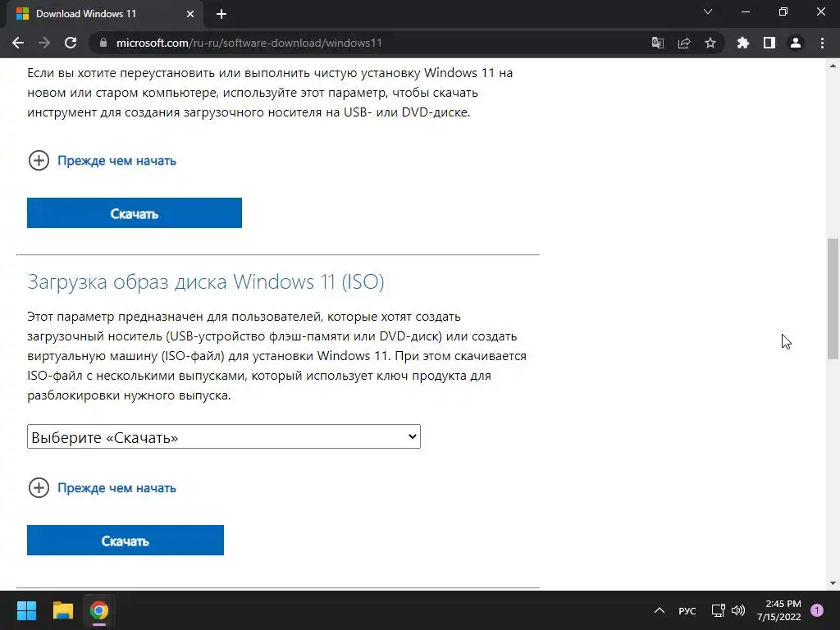
Task: Click the plus circle icon below the dropdown
Action: pos(39,487)
